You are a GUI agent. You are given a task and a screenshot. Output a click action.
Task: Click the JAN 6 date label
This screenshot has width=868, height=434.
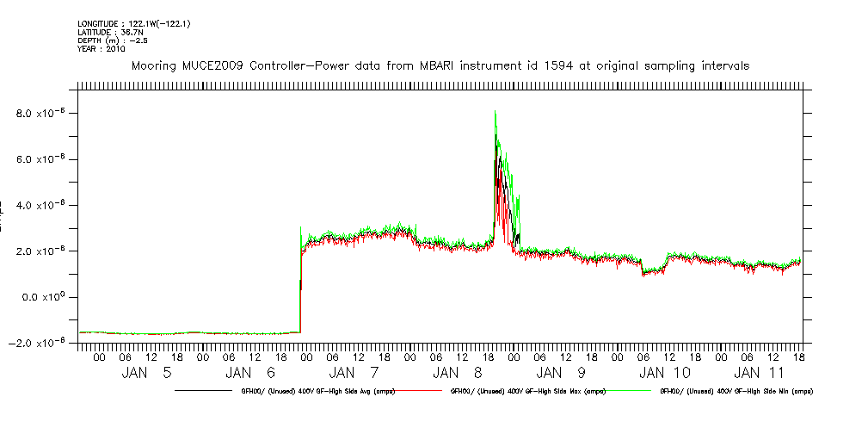point(238,373)
